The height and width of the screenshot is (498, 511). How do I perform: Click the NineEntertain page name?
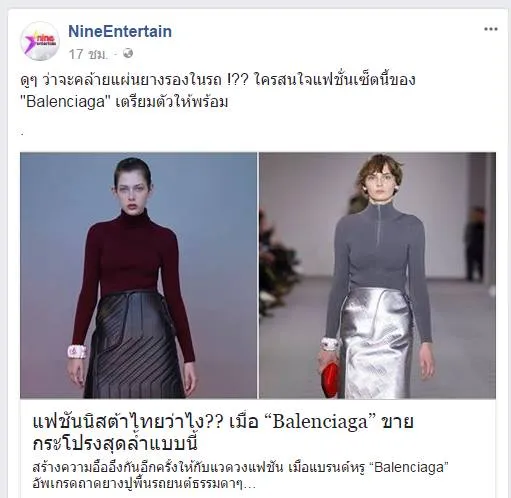[120, 32]
